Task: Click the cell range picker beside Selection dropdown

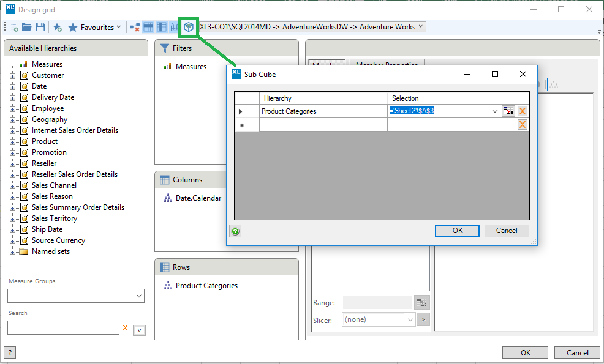Action: [x=508, y=111]
